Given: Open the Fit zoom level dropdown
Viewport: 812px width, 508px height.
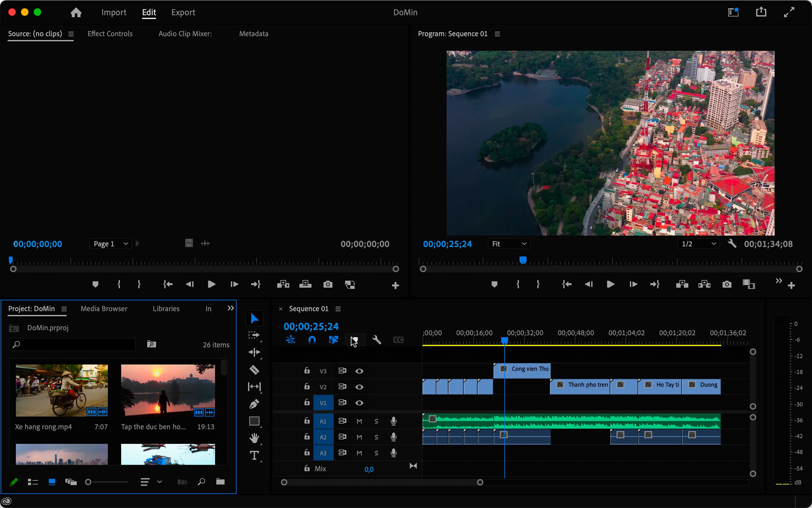Looking at the screenshot, I should [509, 244].
